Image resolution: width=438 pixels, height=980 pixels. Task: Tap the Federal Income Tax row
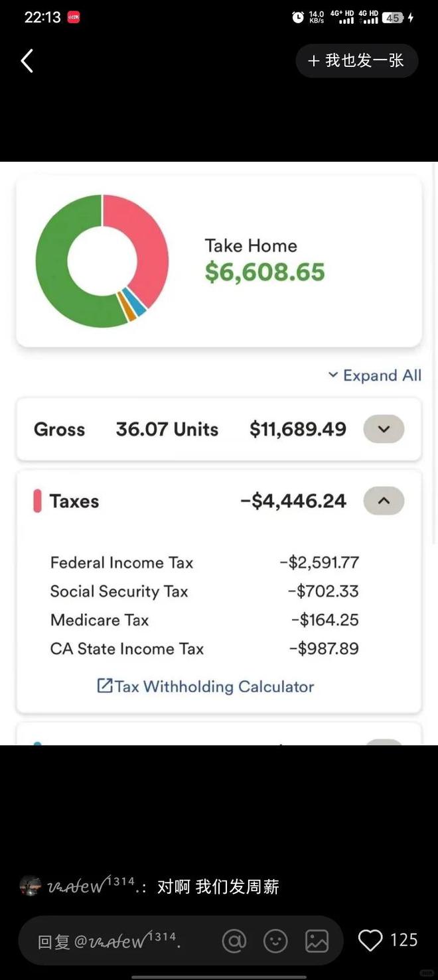204,563
